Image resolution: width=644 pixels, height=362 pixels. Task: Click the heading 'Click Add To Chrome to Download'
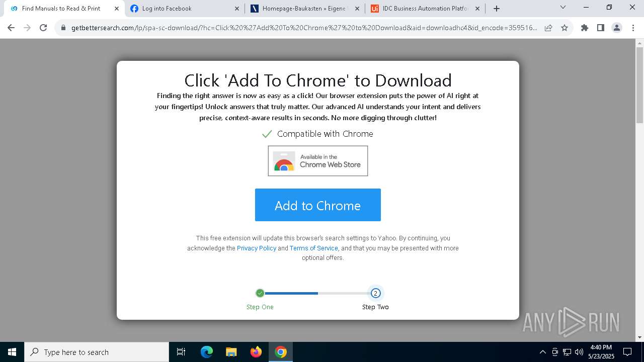pos(318,80)
